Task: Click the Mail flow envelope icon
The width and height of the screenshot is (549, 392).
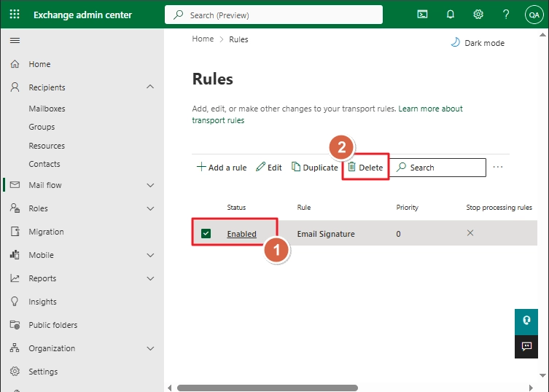Action: pos(15,185)
